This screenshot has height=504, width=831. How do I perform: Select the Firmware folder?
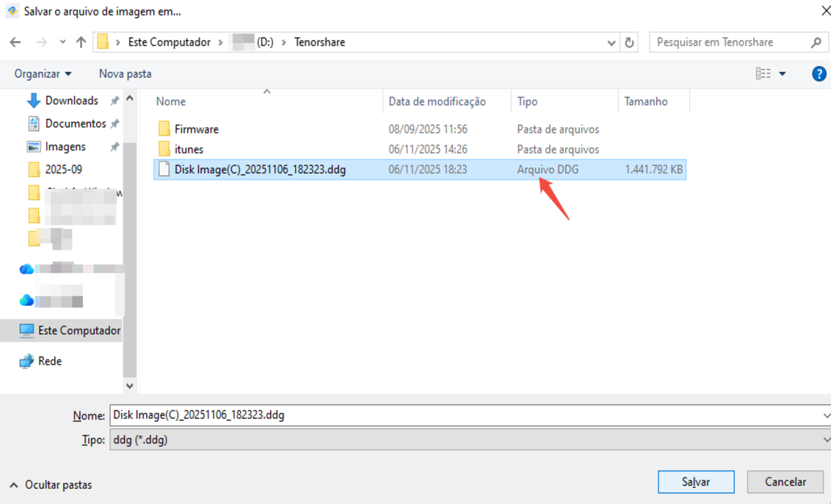(x=197, y=129)
